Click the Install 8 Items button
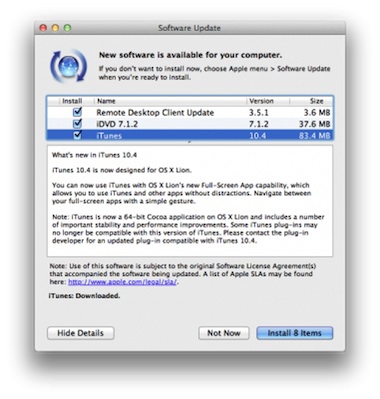This screenshot has width=380, height=399. click(x=295, y=333)
